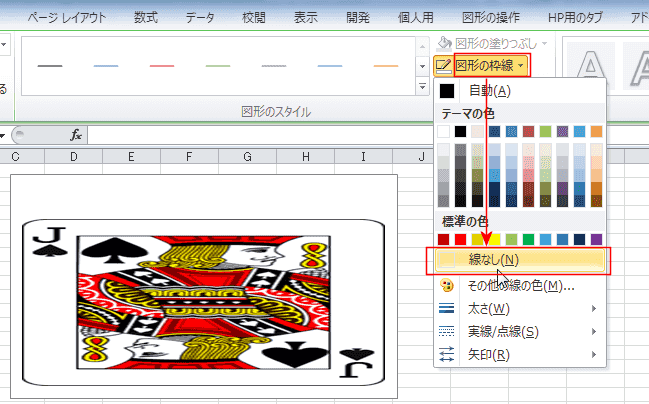Open the 太さ(W) submenu

tap(520, 309)
